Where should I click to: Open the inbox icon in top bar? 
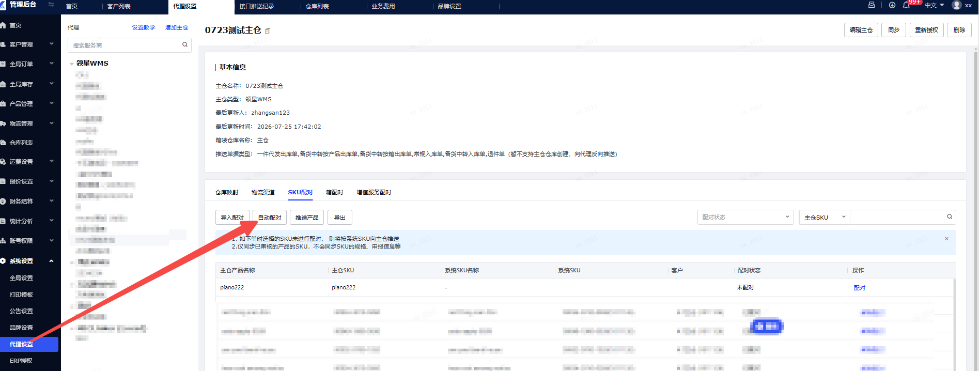tap(872, 5)
